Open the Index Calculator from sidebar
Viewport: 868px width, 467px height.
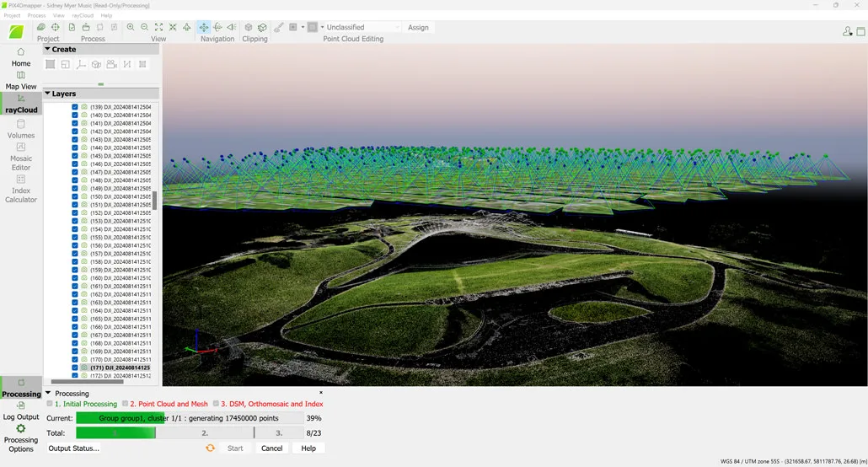[x=21, y=188]
